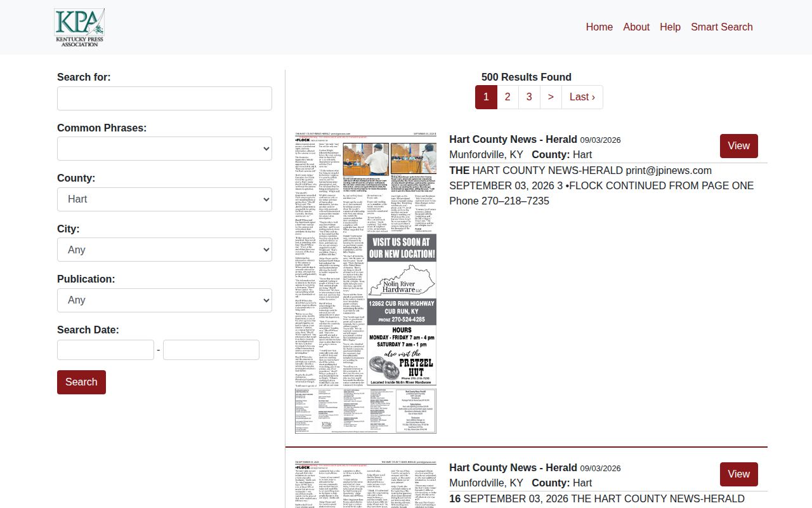
Task: View the second Hart County News-Herald result
Action: coord(739,474)
